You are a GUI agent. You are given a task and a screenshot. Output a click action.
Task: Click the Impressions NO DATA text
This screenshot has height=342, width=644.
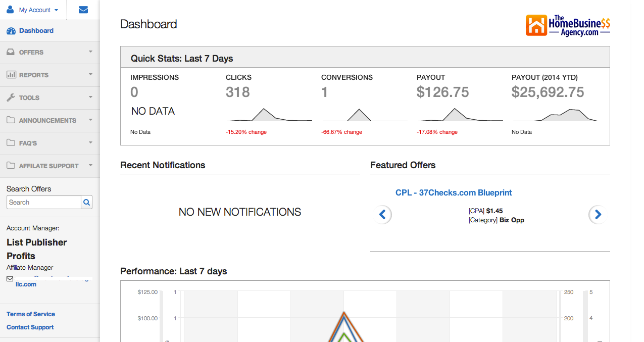point(153,111)
